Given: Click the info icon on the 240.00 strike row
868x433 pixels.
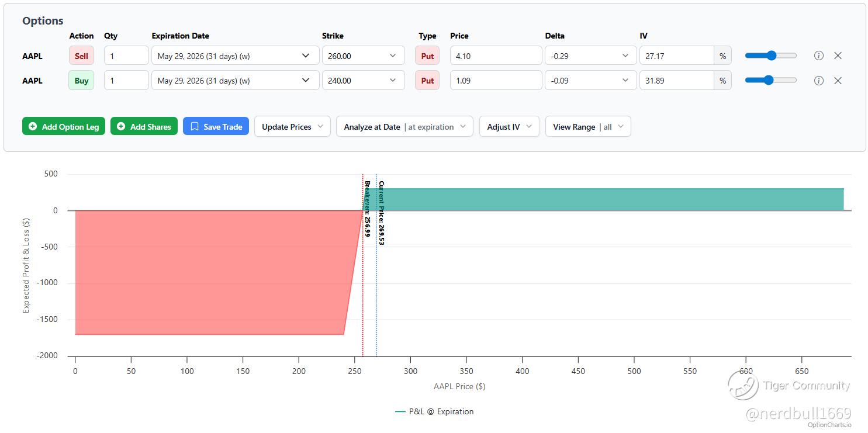Looking at the screenshot, I should (x=819, y=81).
